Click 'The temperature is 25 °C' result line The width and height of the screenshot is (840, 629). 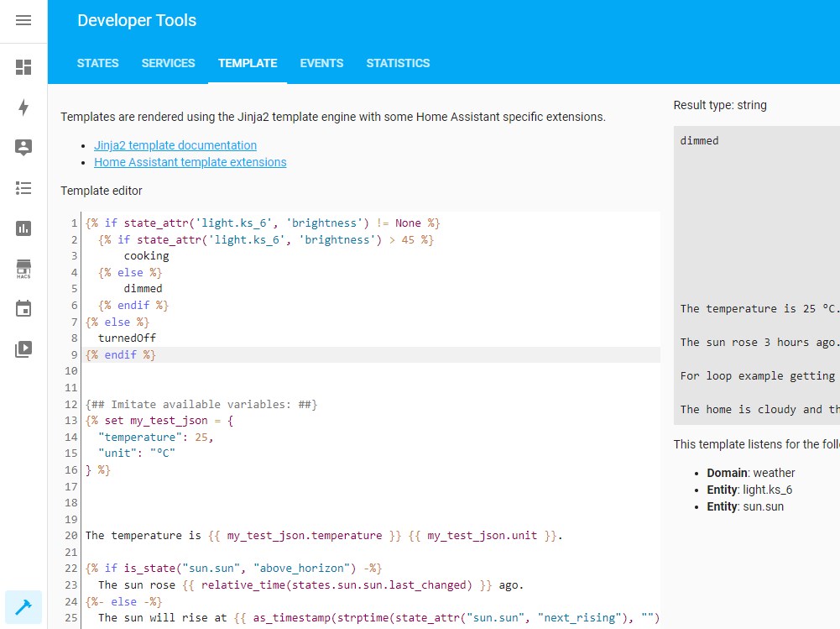pyautogui.click(x=759, y=308)
